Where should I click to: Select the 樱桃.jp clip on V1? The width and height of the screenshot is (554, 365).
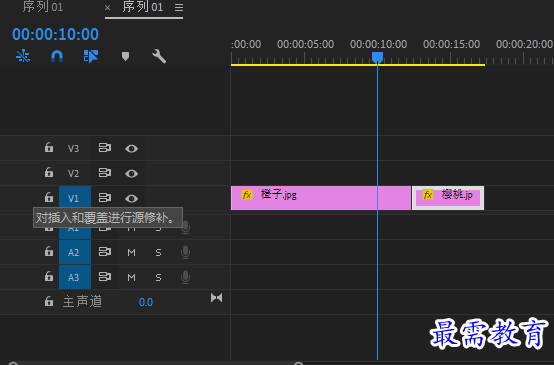click(x=448, y=198)
